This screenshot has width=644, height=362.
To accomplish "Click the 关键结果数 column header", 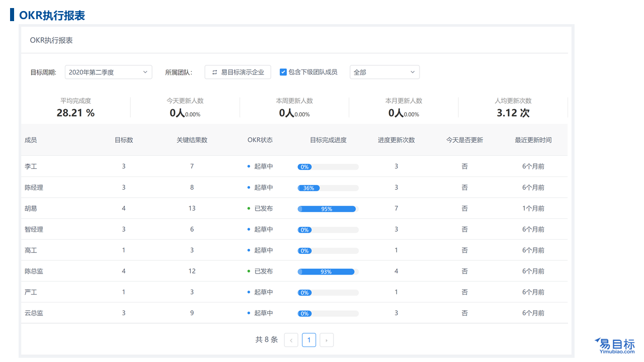I will [x=192, y=140].
